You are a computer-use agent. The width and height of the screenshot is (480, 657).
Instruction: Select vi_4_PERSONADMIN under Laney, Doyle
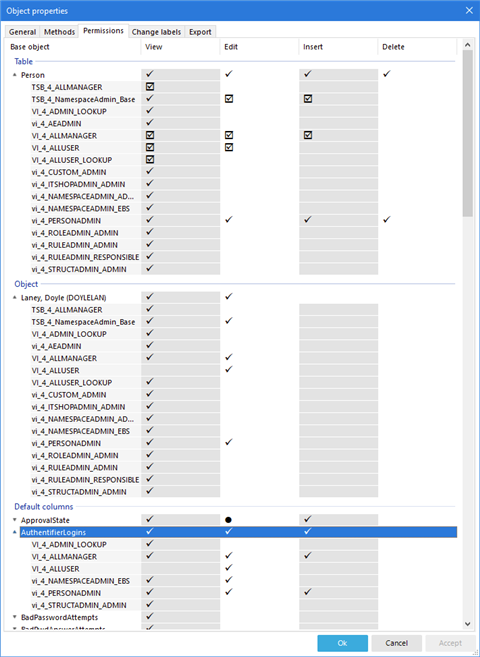pyautogui.click(x=66, y=443)
